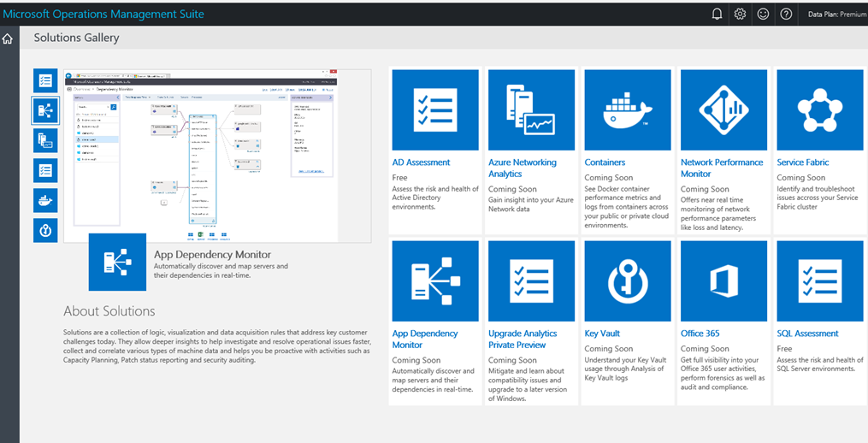The width and height of the screenshot is (868, 443).
Task: Open Azure Networking Analytics title link
Action: 523,168
